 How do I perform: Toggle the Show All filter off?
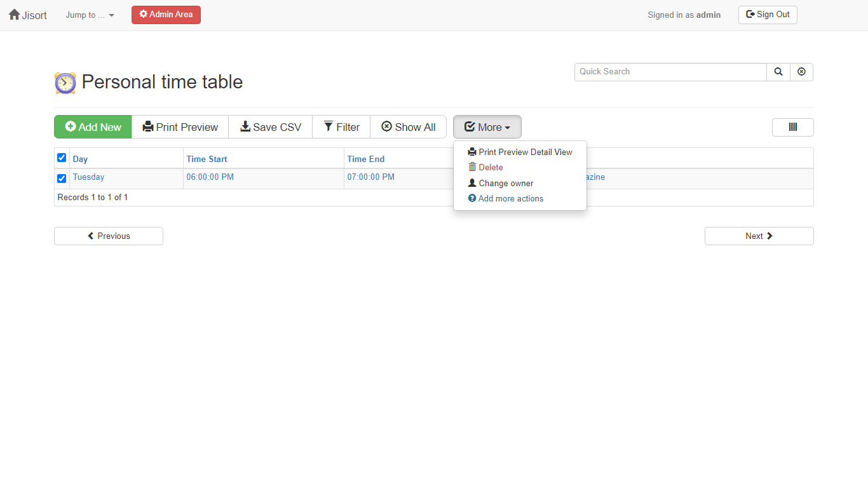tap(408, 126)
